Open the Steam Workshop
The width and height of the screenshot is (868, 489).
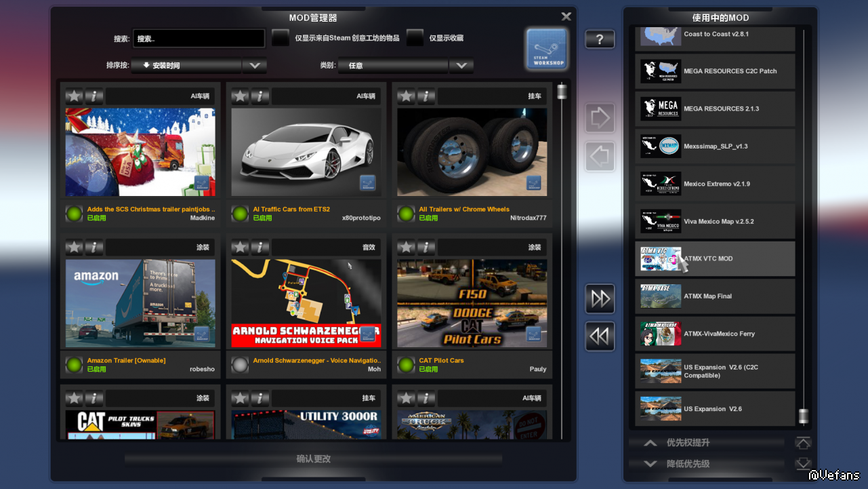546,49
